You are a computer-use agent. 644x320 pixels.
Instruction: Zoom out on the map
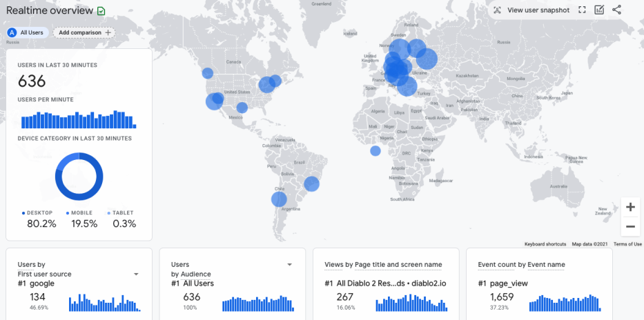[x=630, y=226]
